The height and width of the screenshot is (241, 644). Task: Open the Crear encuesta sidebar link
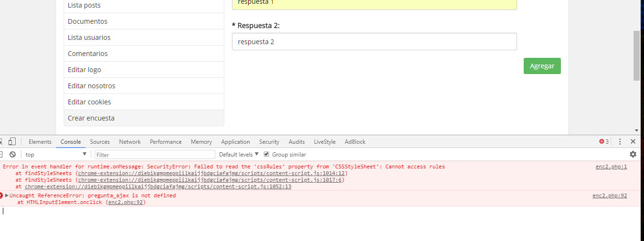click(x=91, y=118)
